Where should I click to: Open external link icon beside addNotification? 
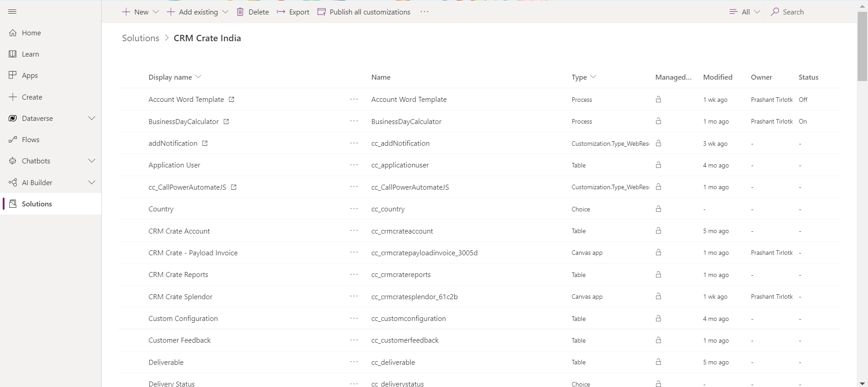point(205,143)
